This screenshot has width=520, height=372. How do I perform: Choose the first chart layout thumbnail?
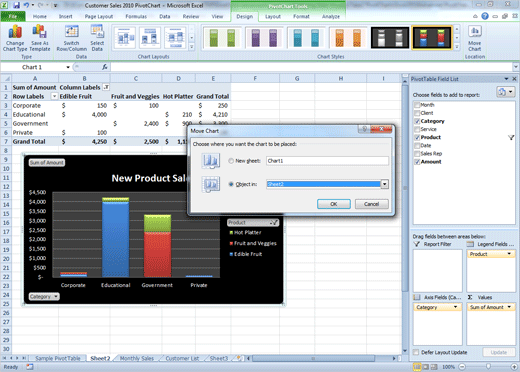(124, 38)
